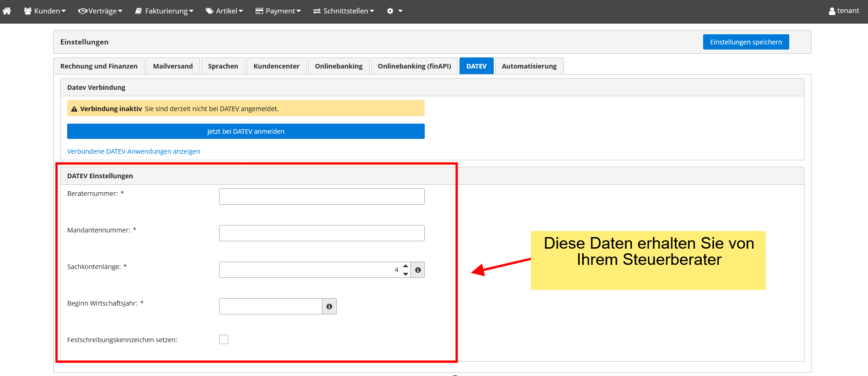Open the Payment menu
The width and height of the screenshot is (868, 376).
pyautogui.click(x=278, y=11)
